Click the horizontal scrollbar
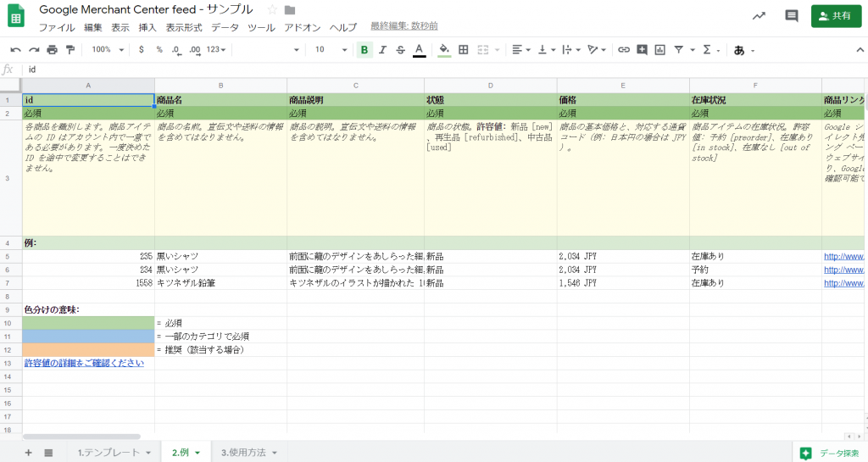 (82, 437)
